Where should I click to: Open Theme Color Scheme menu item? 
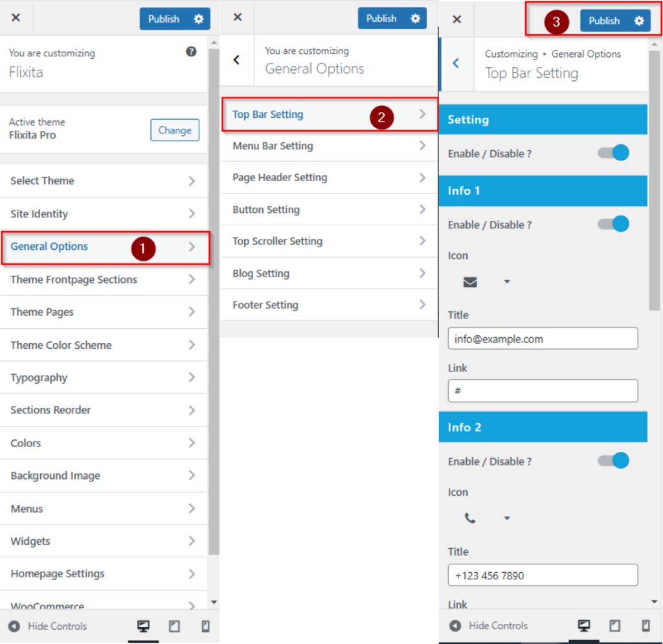click(x=104, y=345)
